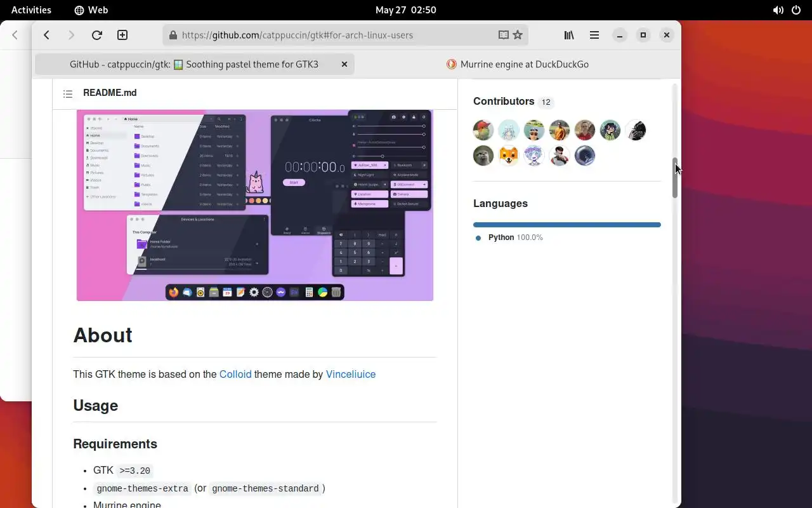
Task: Click the About heading
Action: click(x=103, y=335)
